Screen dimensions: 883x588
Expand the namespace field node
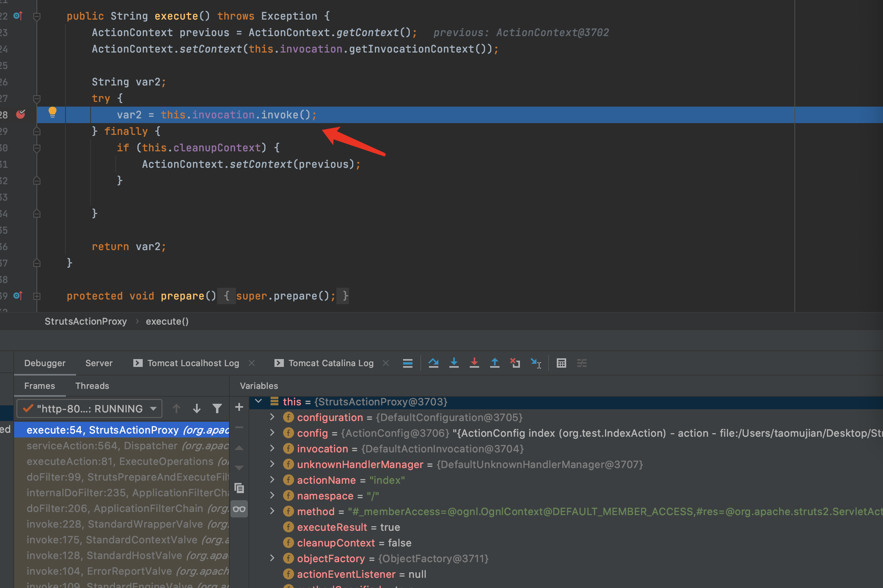273,495
